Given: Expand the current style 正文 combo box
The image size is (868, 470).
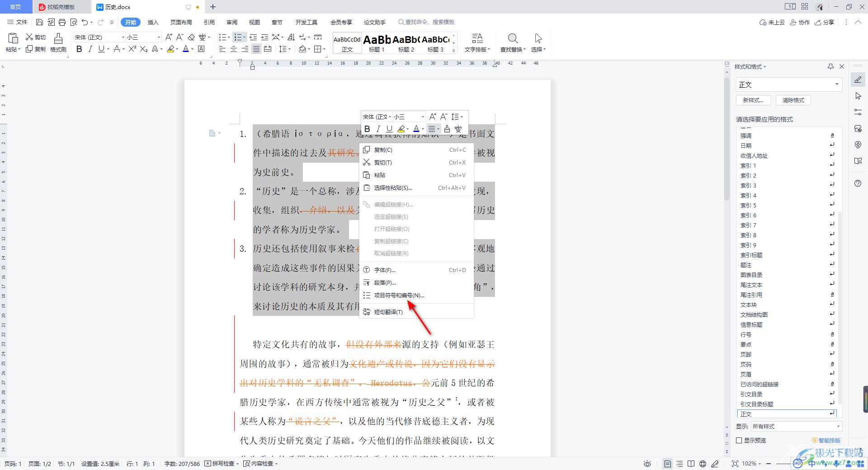Looking at the screenshot, I should pyautogui.click(x=837, y=85).
